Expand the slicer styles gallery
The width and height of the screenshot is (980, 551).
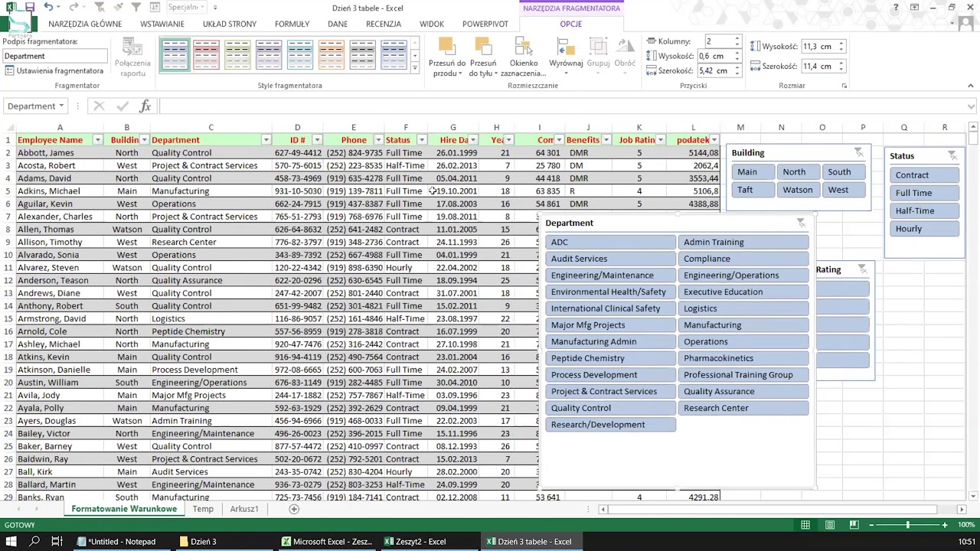pyautogui.click(x=415, y=69)
